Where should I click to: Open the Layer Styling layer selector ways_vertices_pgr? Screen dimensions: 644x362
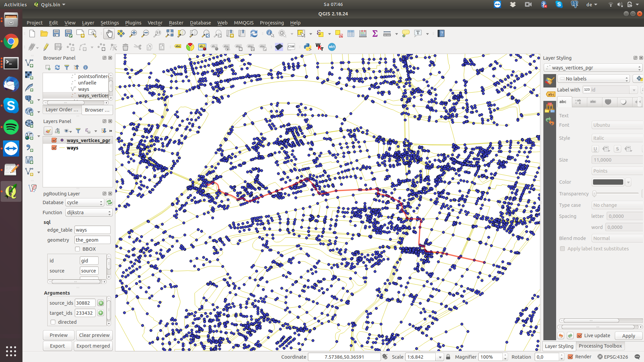(x=593, y=68)
